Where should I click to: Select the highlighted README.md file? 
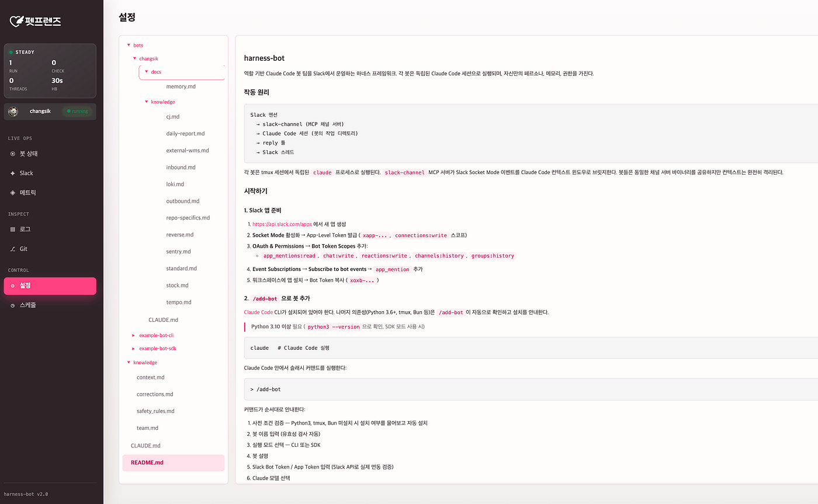174,463
